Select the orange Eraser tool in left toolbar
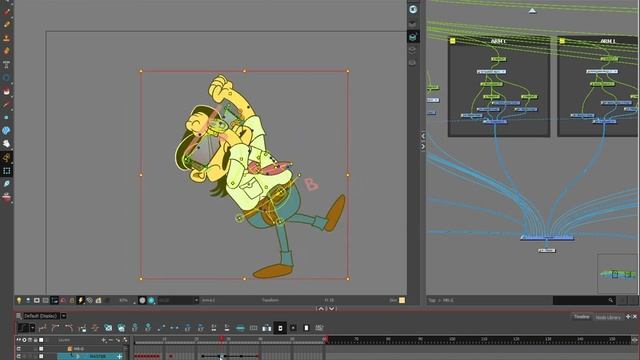This screenshot has width=640, height=360. point(7,51)
